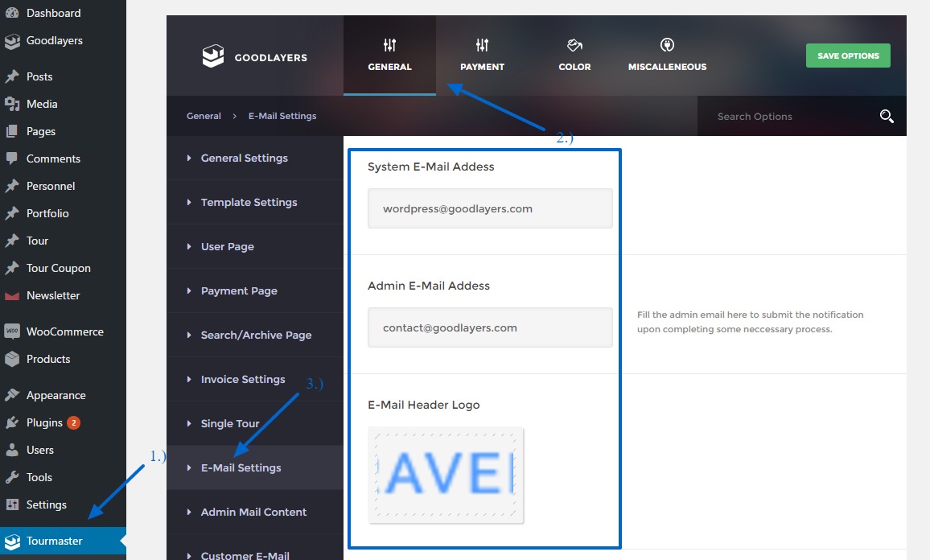Click the Payment sliders icon
Screen dimensions: 930x560
(482, 45)
